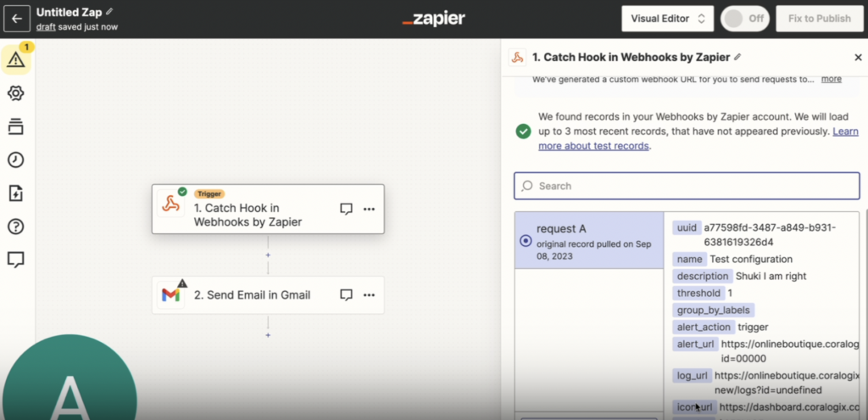The image size is (868, 420).
Task: Open more options for Send Email step
Action: [370, 294]
